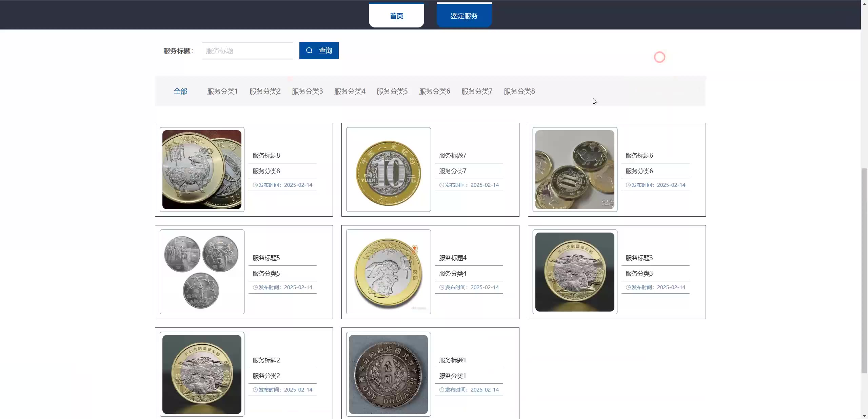Click clock icon beside 服务标题1 publish time
This screenshot has height=419, width=868.
coord(442,390)
